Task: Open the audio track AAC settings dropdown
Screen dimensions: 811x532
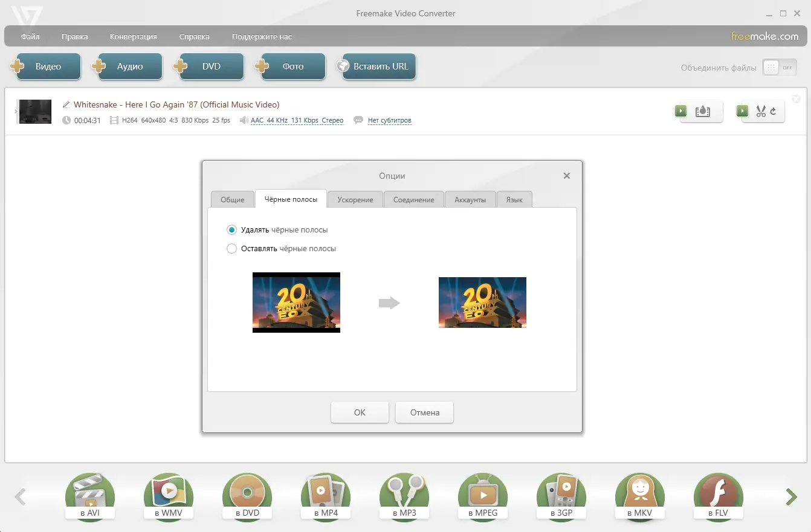Action: [297, 121]
